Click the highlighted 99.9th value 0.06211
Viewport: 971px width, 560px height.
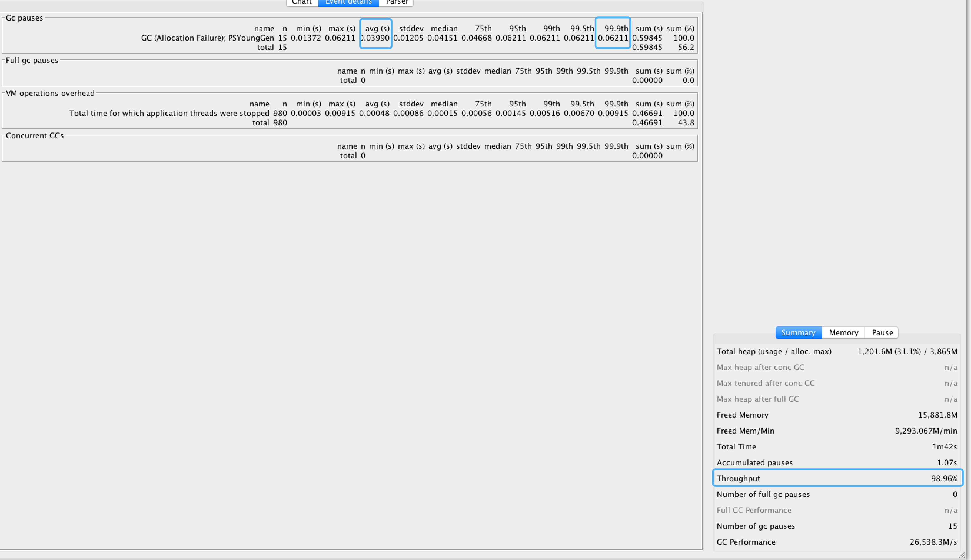coord(613,38)
